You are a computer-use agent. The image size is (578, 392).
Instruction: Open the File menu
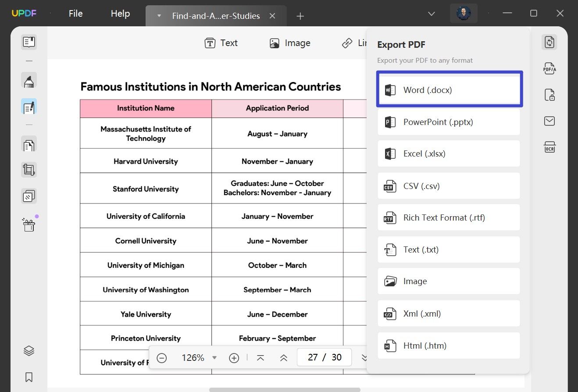[75, 13]
